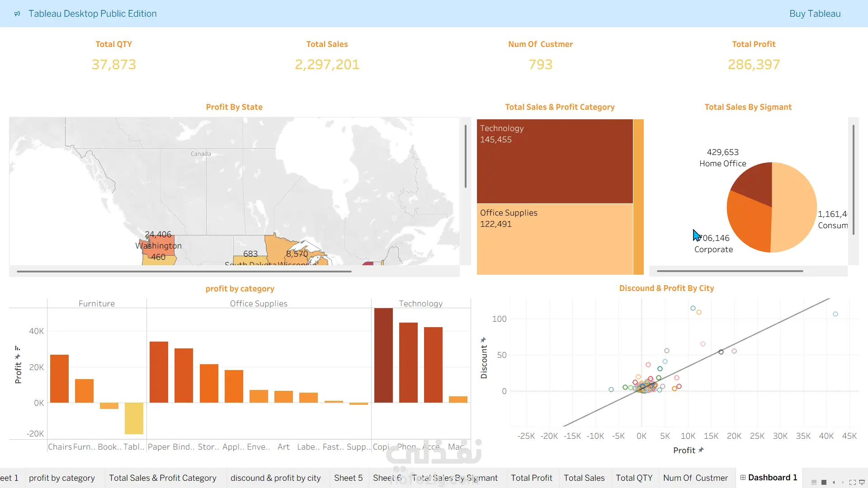Open the Num Of Custmer sheet tab
Viewport: 868px width, 488px height.
point(695,478)
